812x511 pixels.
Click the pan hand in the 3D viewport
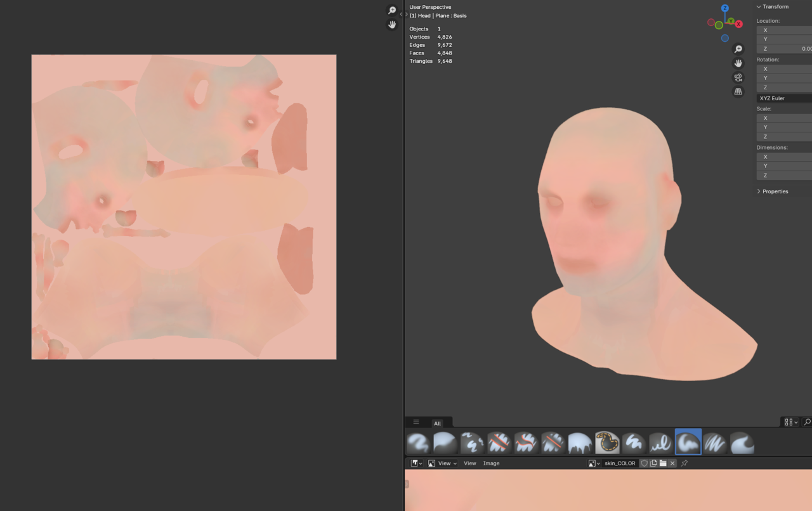pyautogui.click(x=738, y=63)
